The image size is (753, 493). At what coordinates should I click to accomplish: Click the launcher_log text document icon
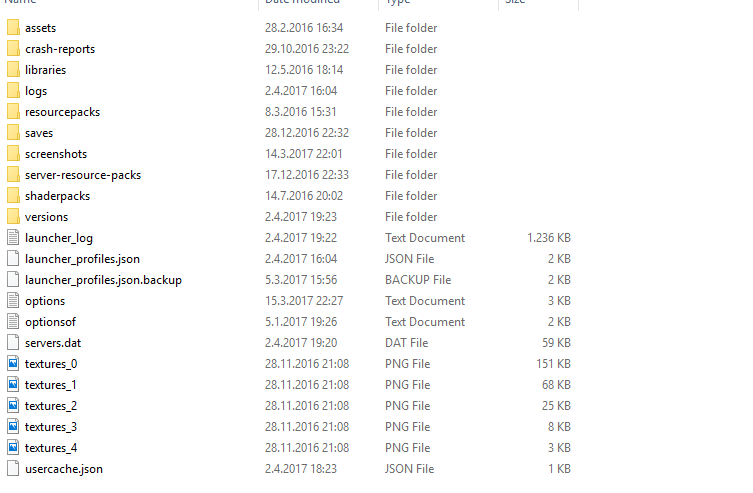[13, 238]
